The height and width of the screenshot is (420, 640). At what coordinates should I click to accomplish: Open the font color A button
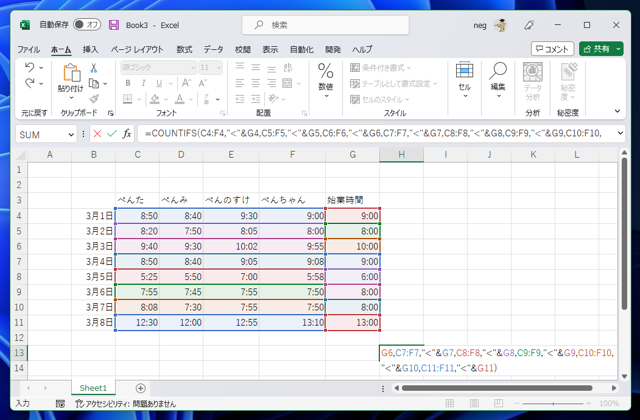pyautogui.click(x=180, y=99)
